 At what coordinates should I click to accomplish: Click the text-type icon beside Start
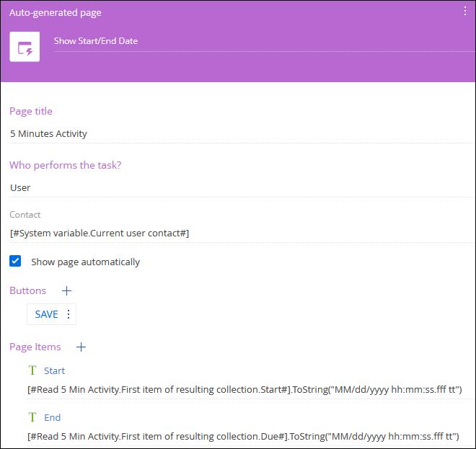[x=32, y=370]
